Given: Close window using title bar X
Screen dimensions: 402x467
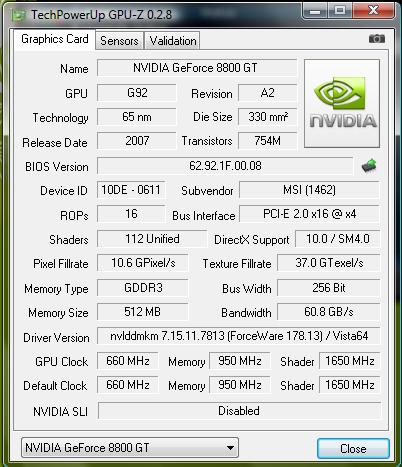Looking at the screenshot, I should tap(373, 11).
